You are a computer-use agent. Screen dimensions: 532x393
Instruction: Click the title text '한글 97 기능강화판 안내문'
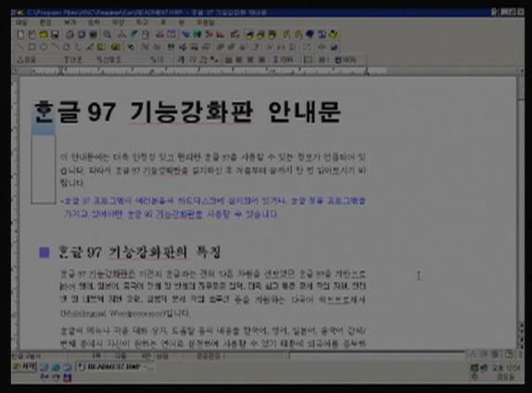pos(187,111)
